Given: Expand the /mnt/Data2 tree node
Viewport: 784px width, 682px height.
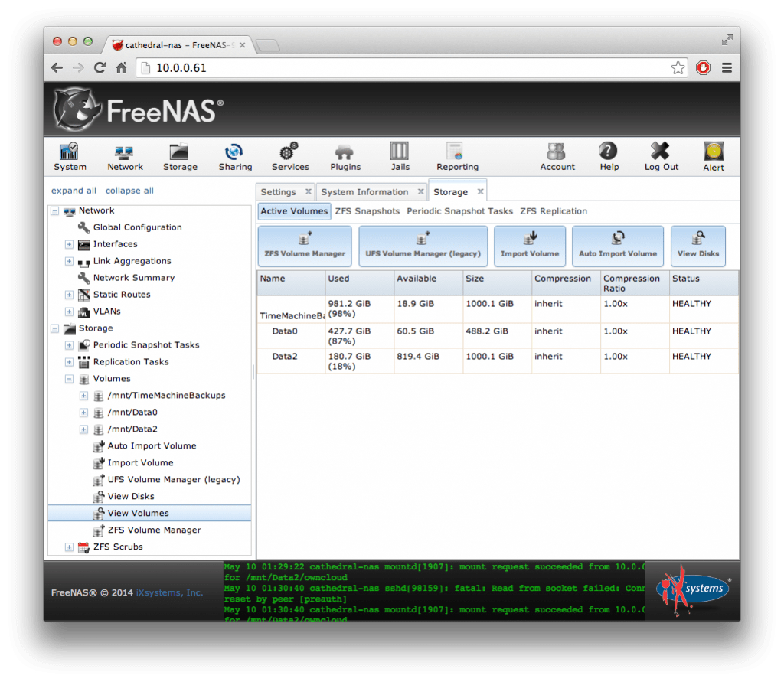Looking at the screenshot, I should (83, 429).
